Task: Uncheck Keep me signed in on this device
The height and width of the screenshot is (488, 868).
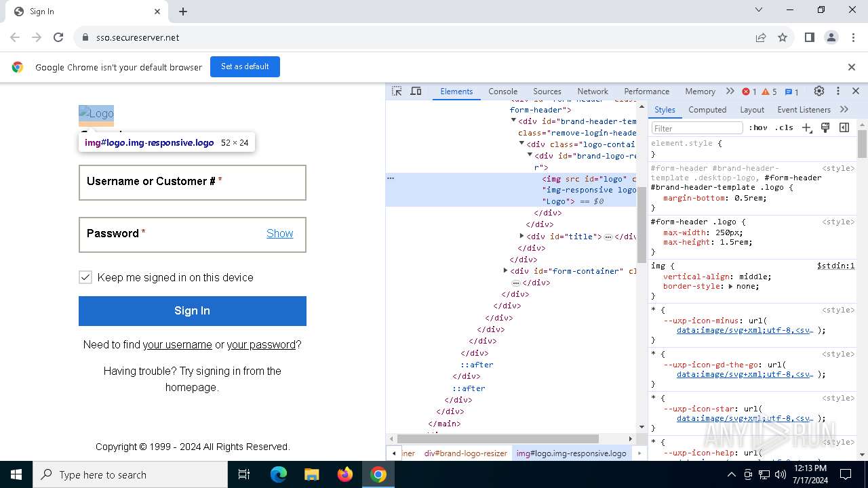Action: [85, 277]
